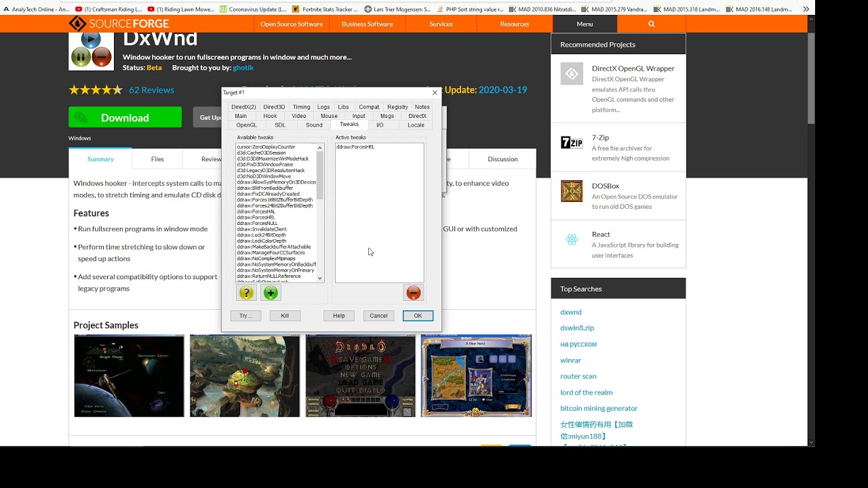The image size is (868, 488).
Task: Open the ghotik author link
Action: (243, 68)
